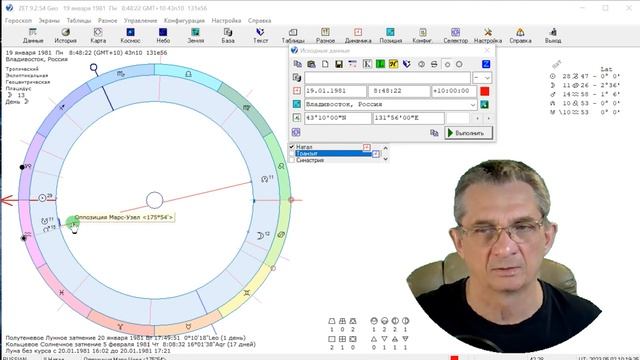Switch to the Земля view icon
Viewport: 640px width, 360px height.
click(196, 36)
